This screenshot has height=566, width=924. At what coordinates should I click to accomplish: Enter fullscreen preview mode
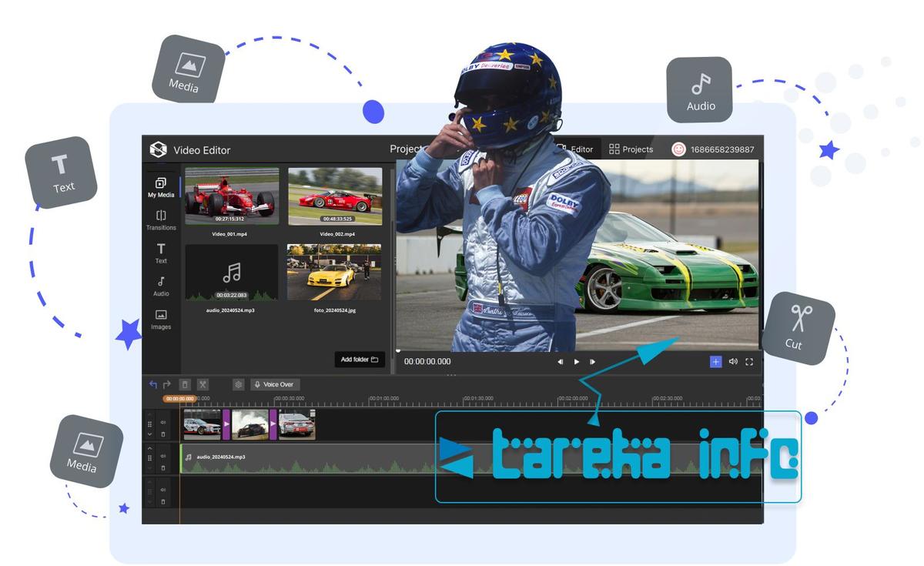point(749,362)
